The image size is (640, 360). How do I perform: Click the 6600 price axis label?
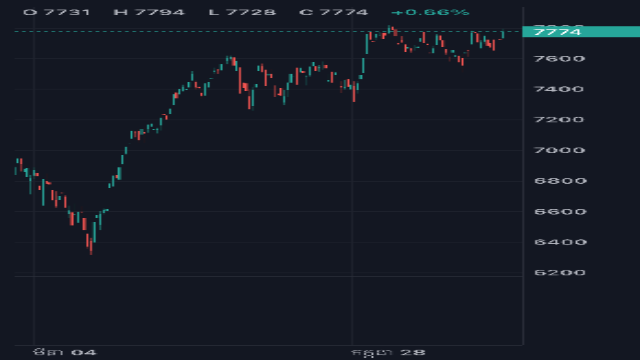coord(560,211)
